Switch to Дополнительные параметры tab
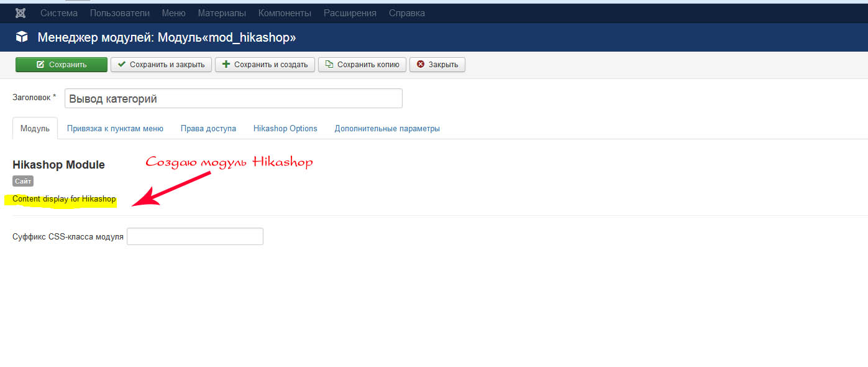This screenshot has height=367, width=868. (x=387, y=128)
